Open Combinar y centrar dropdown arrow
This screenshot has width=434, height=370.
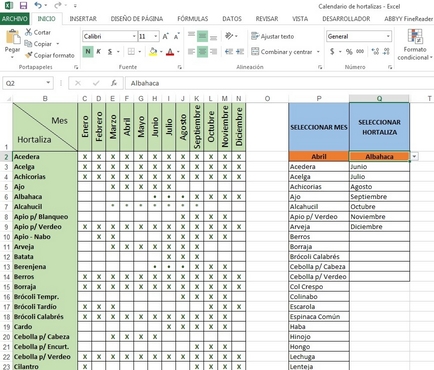click(x=318, y=52)
